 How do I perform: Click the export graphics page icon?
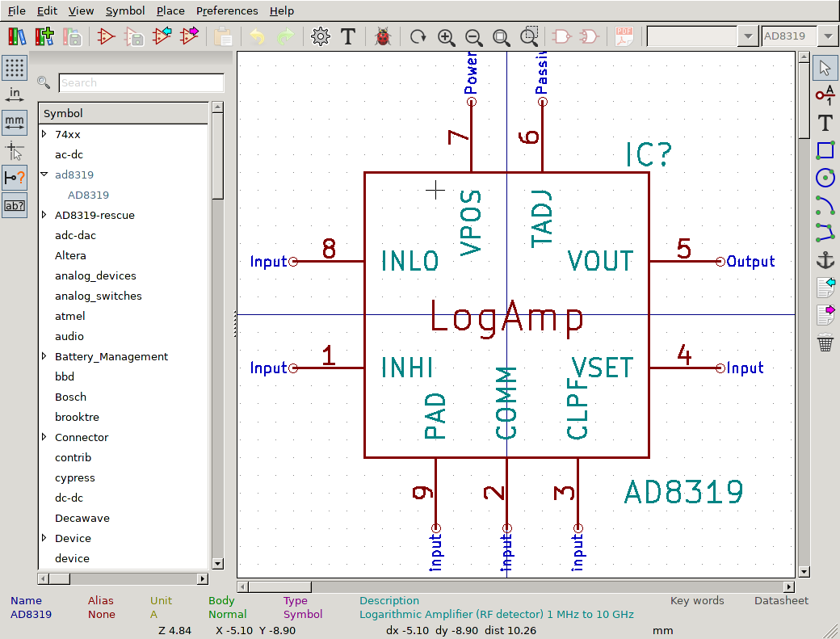point(825,315)
